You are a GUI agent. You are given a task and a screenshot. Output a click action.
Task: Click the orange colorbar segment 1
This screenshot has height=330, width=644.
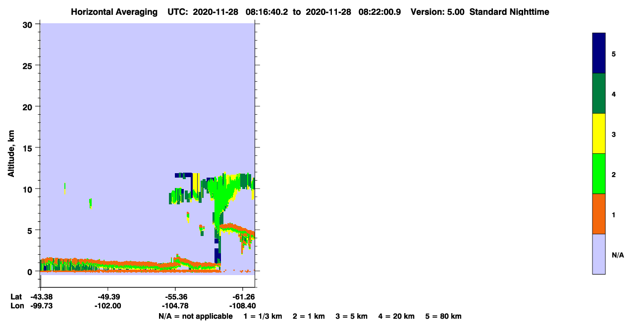598,214
